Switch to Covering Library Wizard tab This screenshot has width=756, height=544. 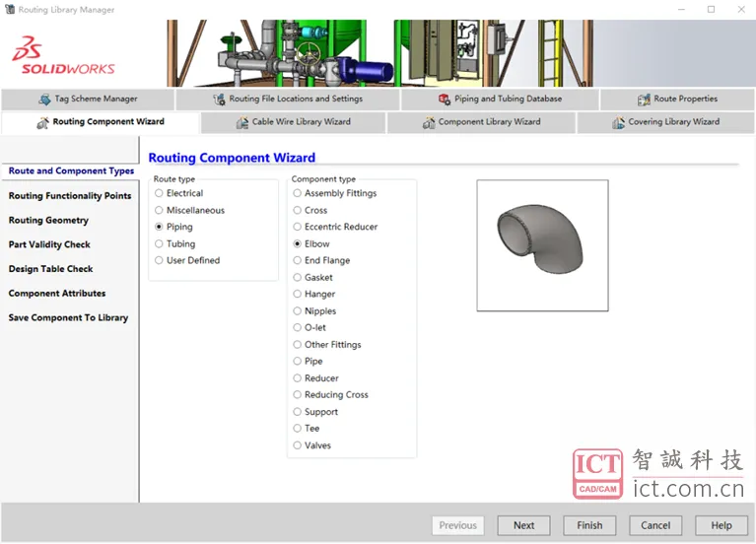(x=666, y=122)
